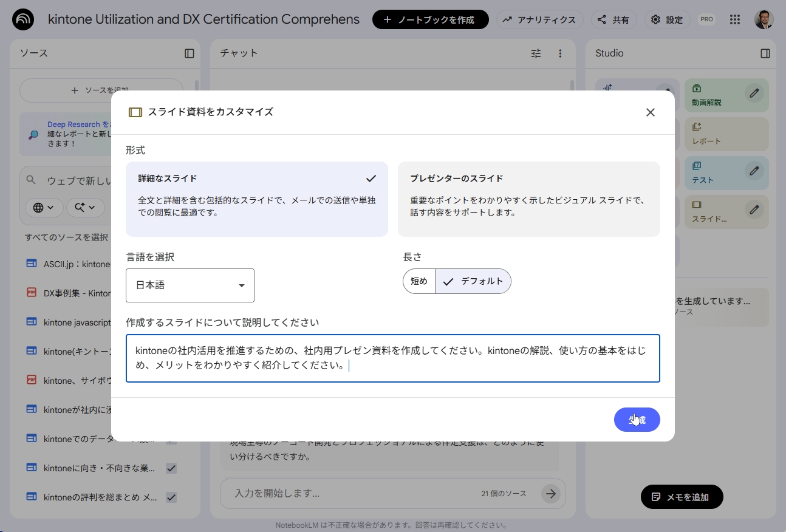The image size is (786, 532).
Task: Click the PRO badge
Action: click(706, 19)
